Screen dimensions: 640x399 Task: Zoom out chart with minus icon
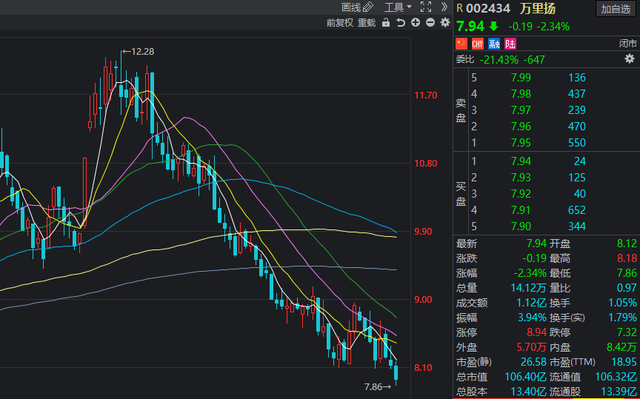click(430, 23)
